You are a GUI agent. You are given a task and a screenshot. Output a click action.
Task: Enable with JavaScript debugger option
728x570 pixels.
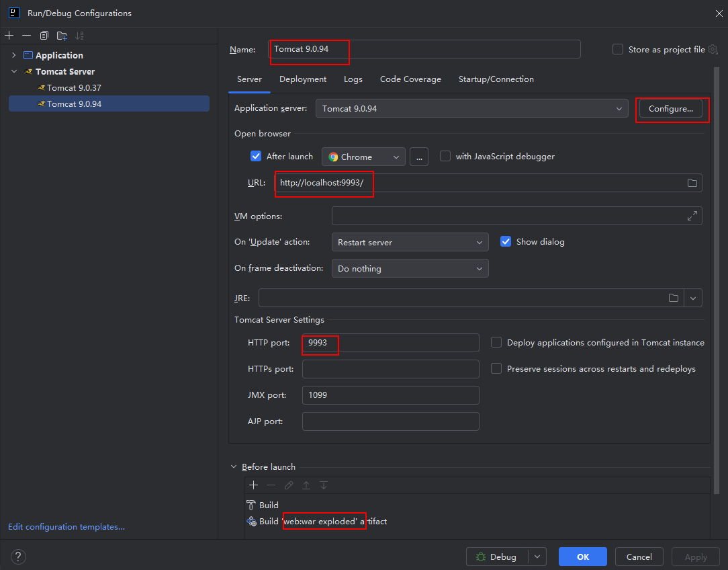[x=445, y=157]
